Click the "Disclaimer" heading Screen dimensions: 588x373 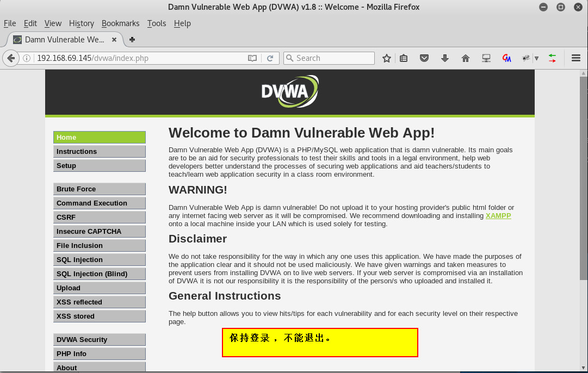coord(197,239)
